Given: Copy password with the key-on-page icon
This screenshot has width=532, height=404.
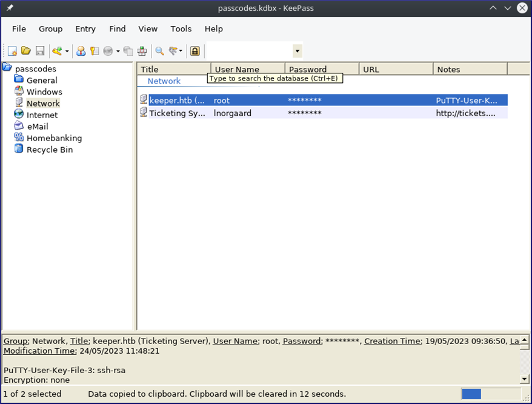Looking at the screenshot, I should point(95,51).
